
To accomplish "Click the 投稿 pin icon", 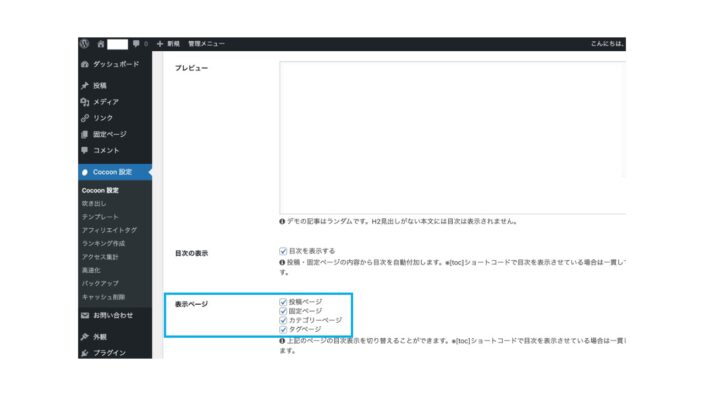I will (x=85, y=85).
